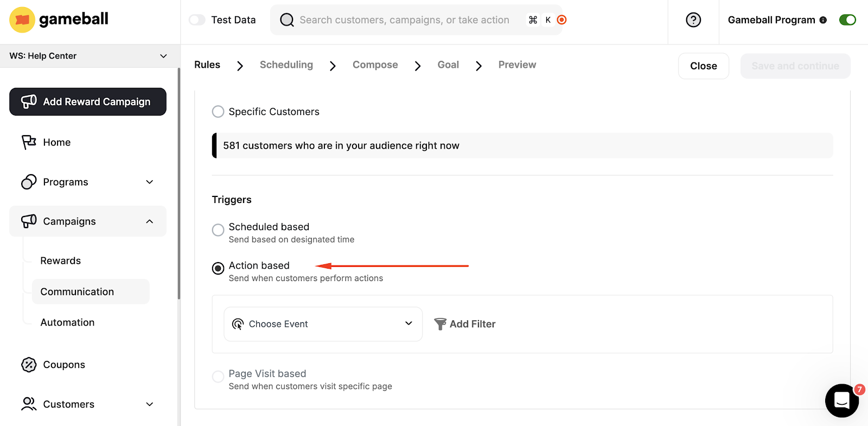Screen dimensions: 868x426
Task: Select the Specific Customers radio option
Action: point(218,112)
